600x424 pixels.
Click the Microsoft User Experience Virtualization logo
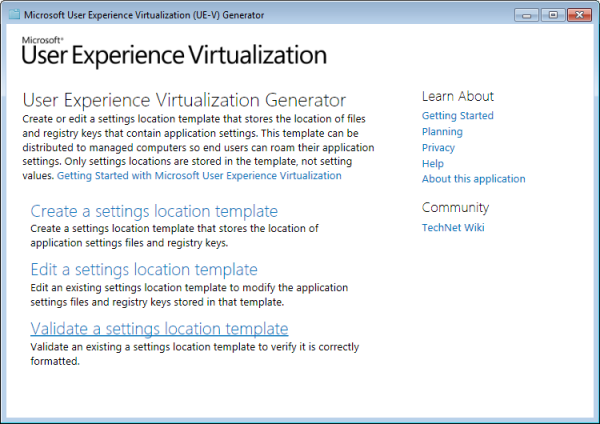(174, 52)
